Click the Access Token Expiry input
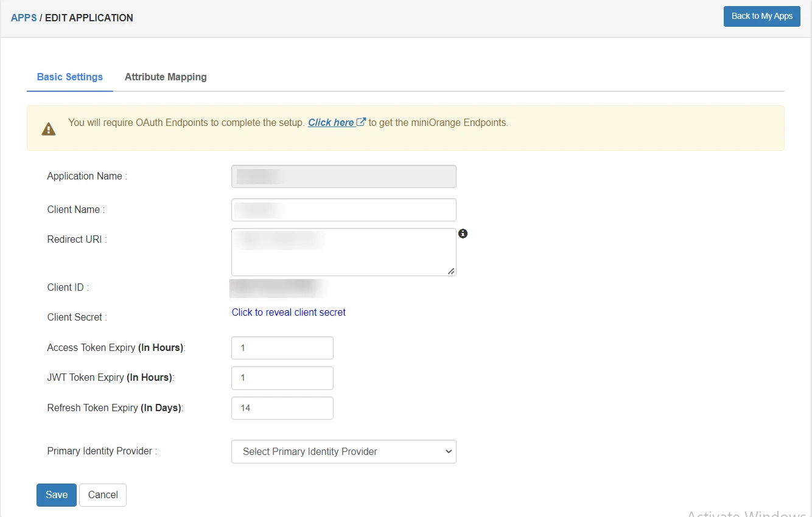Viewport: 812px width, 517px height. point(282,348)
